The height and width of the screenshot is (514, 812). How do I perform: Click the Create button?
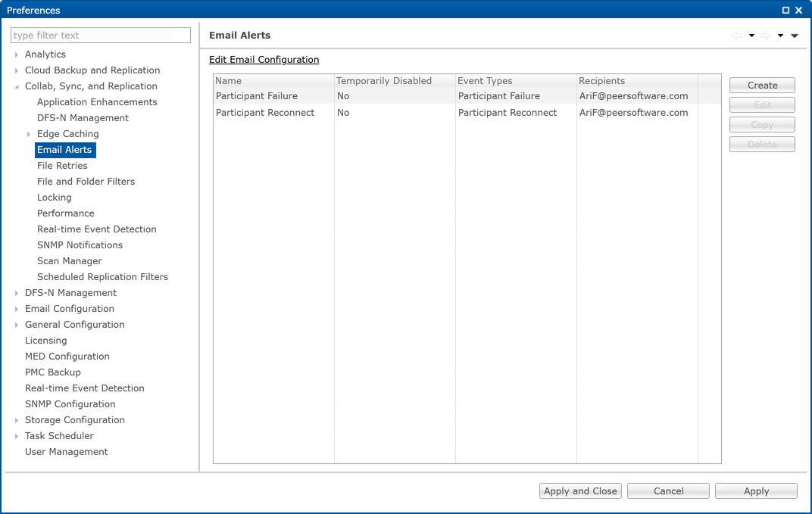[x=762, y=86]
